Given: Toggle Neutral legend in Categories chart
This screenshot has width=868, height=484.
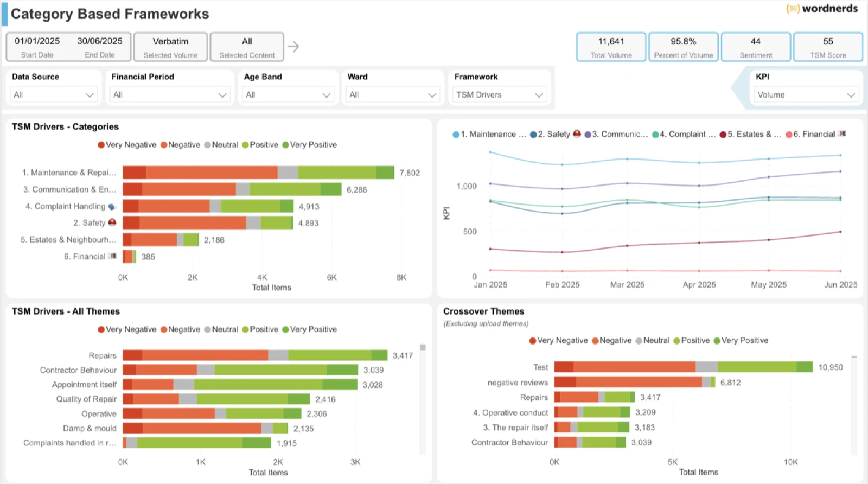Looking at the screenshot, I should tap(221, 145).
